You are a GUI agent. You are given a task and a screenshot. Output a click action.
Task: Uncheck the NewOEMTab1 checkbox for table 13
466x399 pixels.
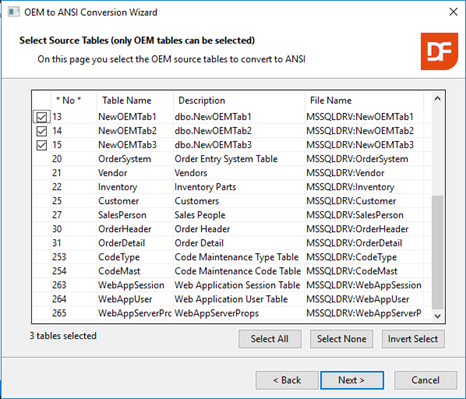point(42,117)
